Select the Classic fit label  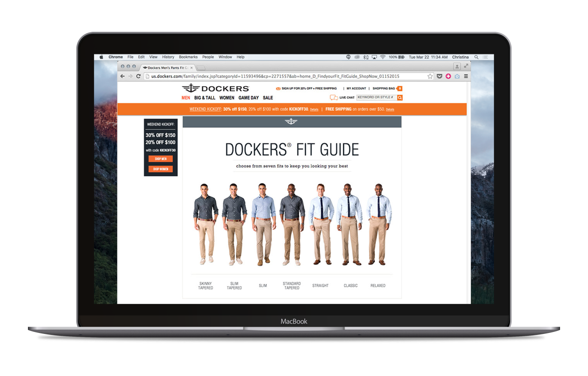coord(351,285)
